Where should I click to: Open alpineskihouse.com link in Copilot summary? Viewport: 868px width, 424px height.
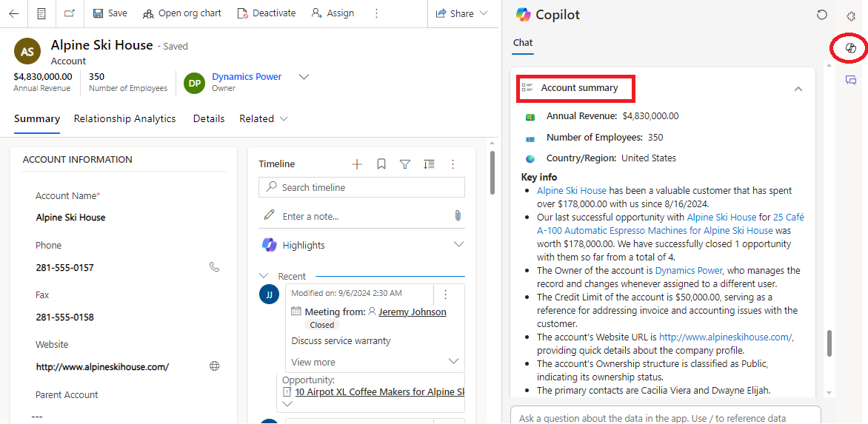pyautogui.click(x=726, y=337)
